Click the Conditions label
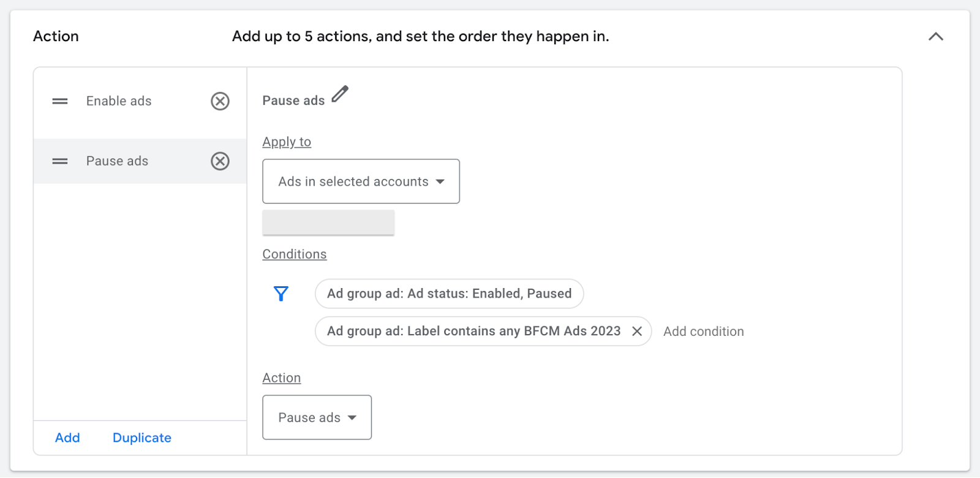 point(295,254)
